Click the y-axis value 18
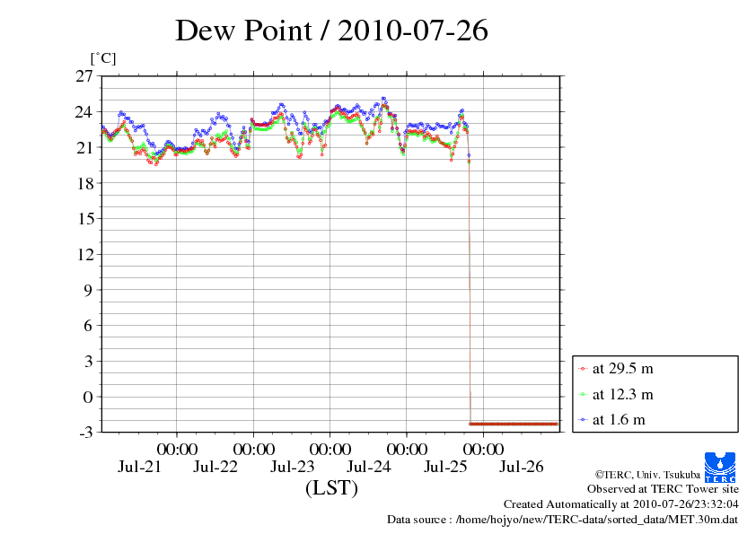 pos(84,183)
